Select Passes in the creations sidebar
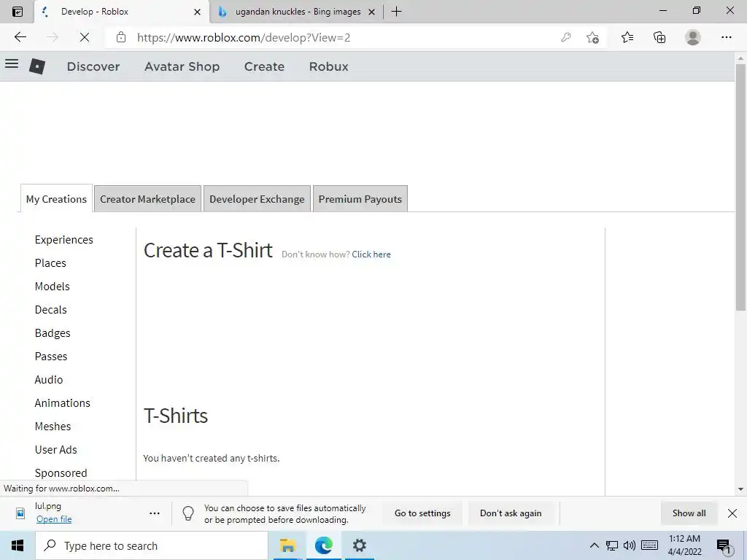This screenshot has width=747, height=560. tap(51, 357)
